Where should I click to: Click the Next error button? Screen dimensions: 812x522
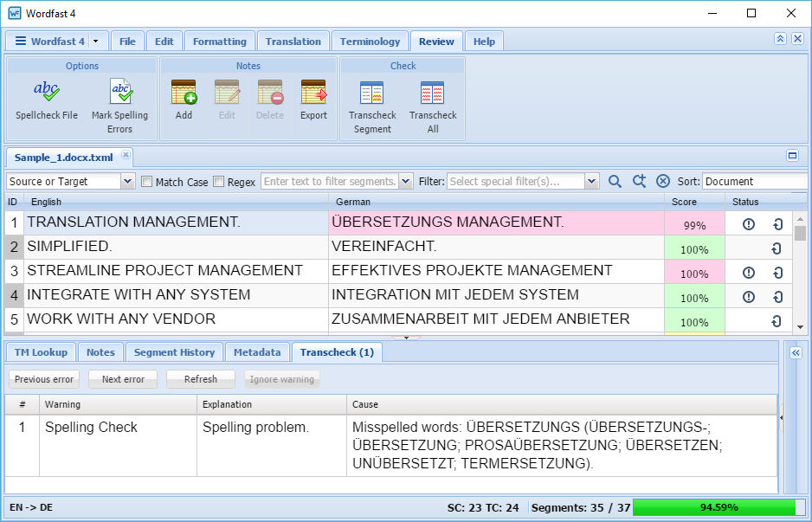point(123,379)
